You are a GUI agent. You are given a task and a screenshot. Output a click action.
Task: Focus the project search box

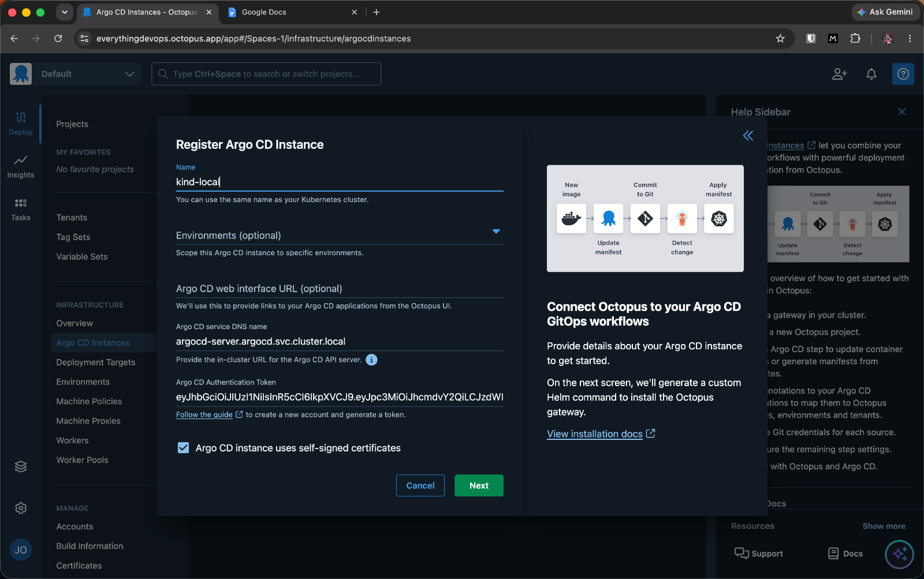[266, 74]
